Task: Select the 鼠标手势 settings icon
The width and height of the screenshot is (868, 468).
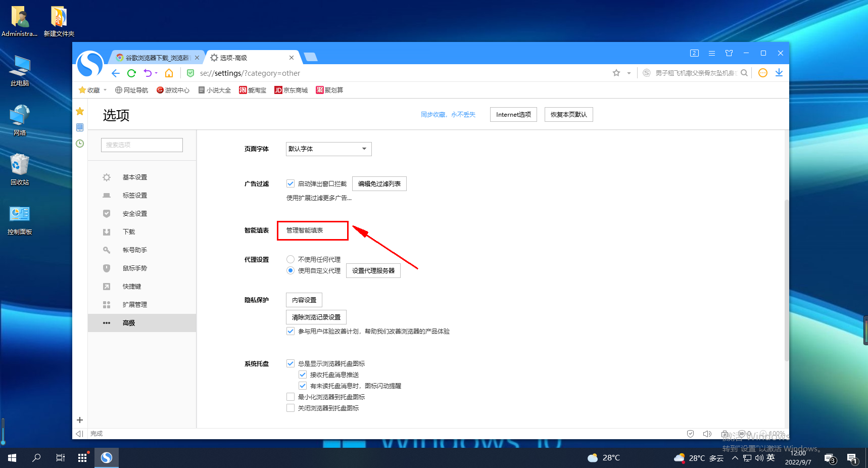Action: 107,268
